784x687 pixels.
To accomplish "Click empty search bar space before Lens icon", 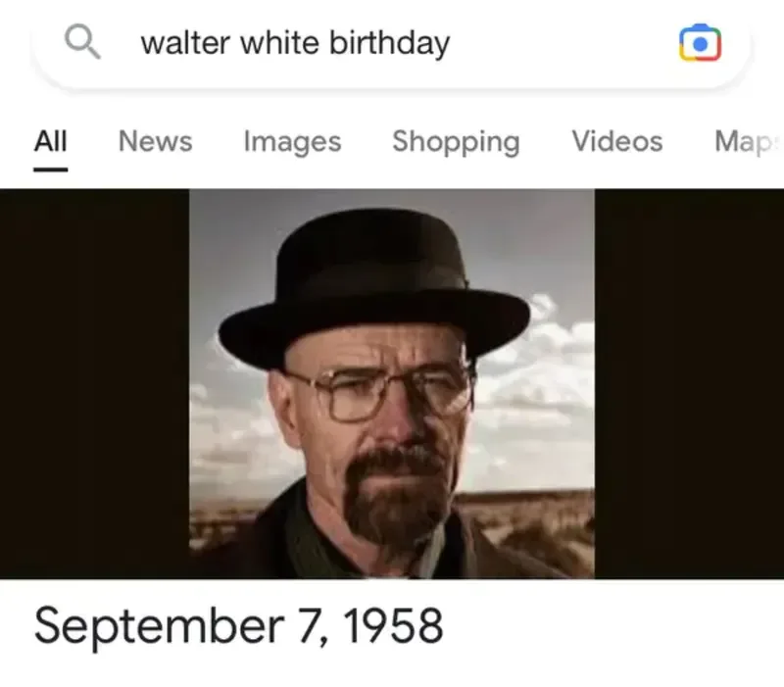I will point(563,44).
